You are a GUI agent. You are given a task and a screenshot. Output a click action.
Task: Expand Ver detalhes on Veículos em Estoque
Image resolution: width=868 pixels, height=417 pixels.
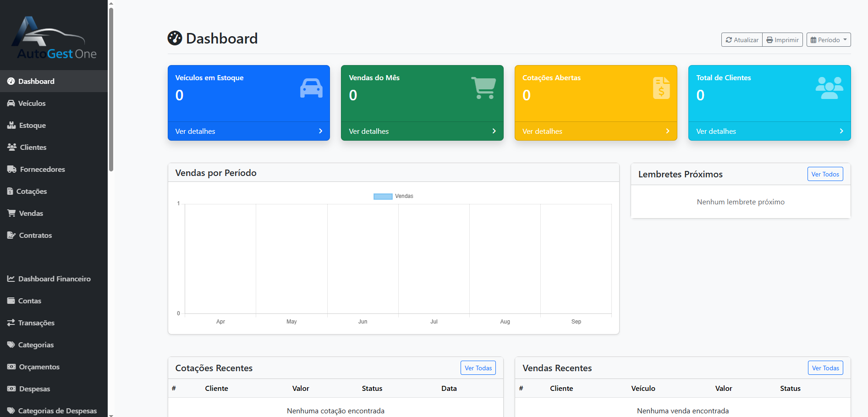point(248,131)
